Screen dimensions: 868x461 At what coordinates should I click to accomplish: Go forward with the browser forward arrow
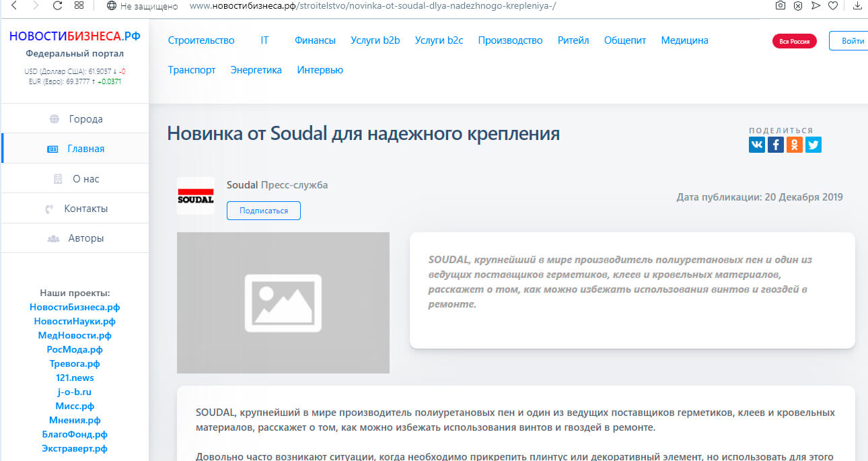36,5
